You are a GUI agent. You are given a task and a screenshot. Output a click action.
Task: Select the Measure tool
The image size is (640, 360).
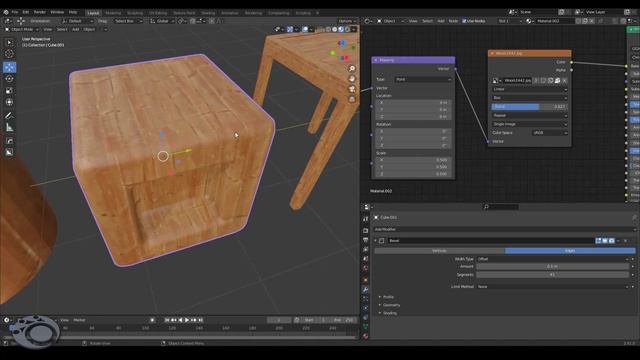pos(9,128)
